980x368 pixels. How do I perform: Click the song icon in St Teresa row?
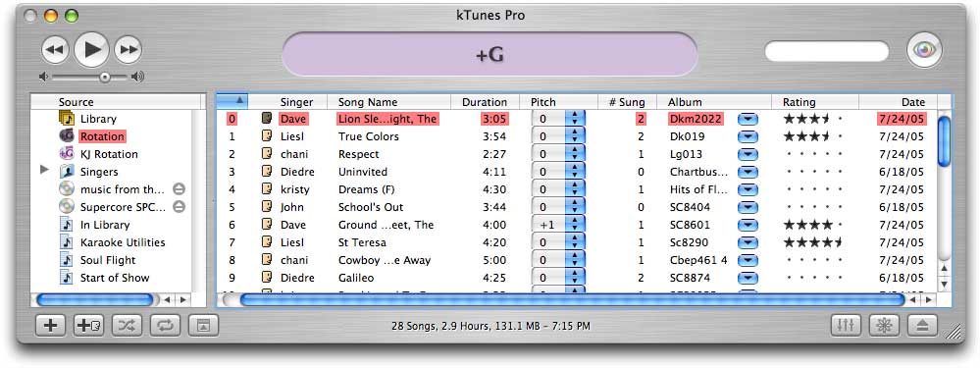[x=267, y=242]
